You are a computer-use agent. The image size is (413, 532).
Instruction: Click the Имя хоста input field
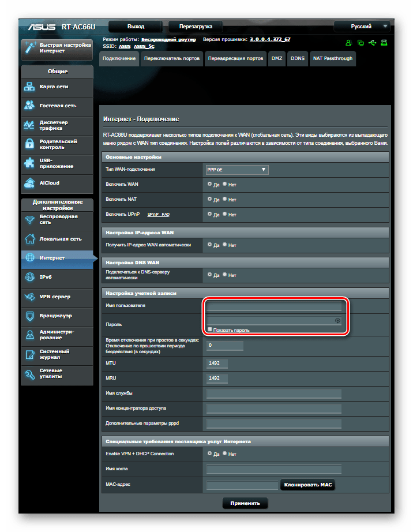point(273,469)
